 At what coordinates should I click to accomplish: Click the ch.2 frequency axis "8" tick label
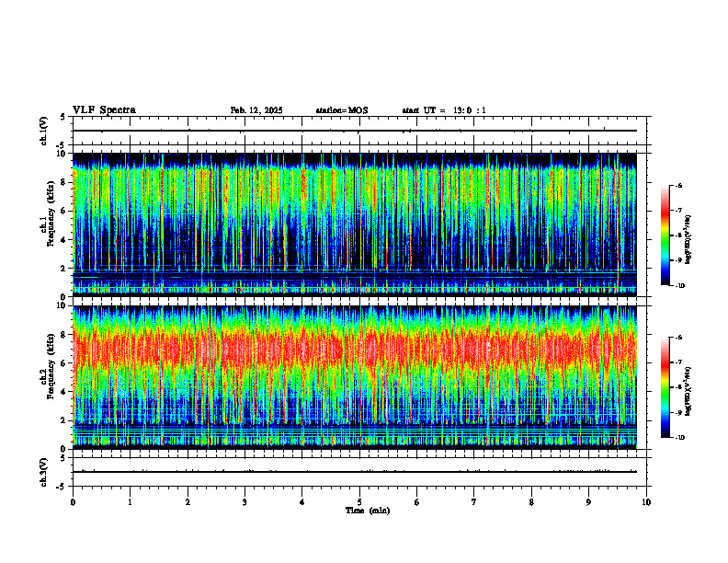(64, 335)
